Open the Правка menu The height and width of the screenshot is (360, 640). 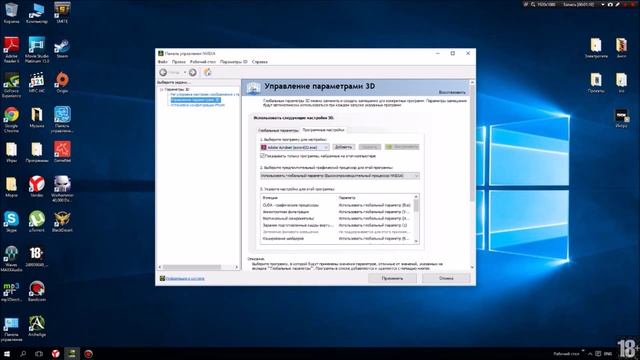tap(178, 62)
